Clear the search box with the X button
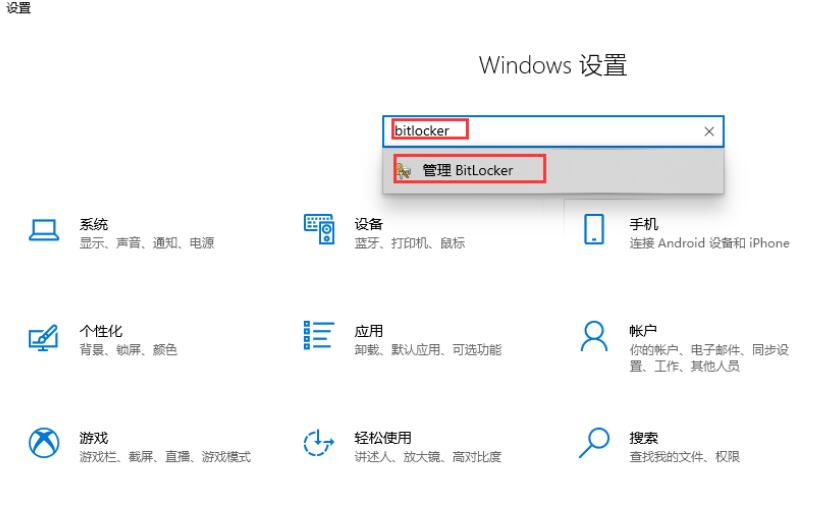This screenshot has height=509, width=813. click(x=709, y=132)
